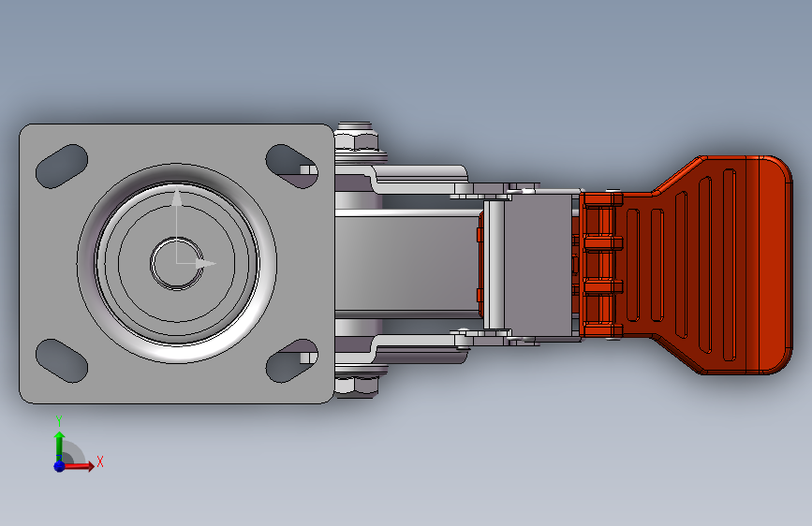
Task: Select the center hole of the swivel bearing
Action: click(177, 264)
